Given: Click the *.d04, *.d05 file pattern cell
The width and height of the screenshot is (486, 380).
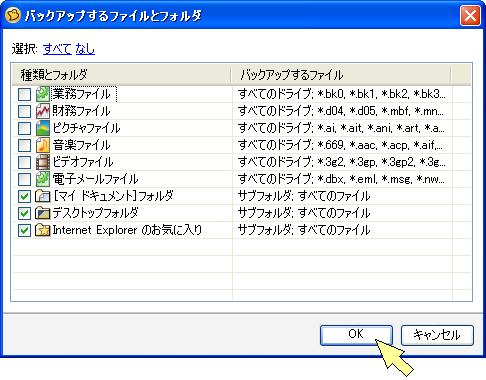Looking at the screenshot, I should pos(341,111).
